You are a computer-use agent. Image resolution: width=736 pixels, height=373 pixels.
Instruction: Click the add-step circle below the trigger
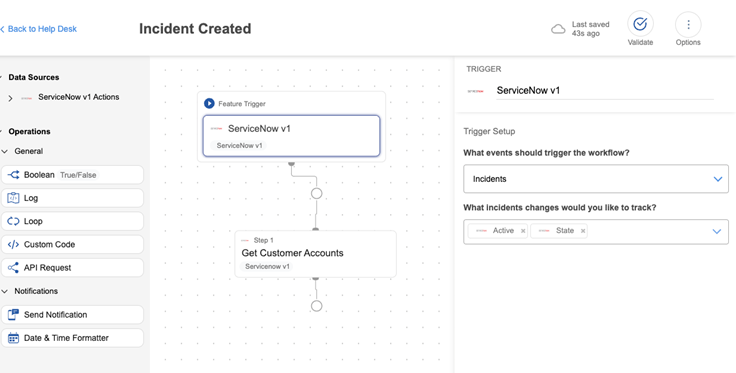317,193
